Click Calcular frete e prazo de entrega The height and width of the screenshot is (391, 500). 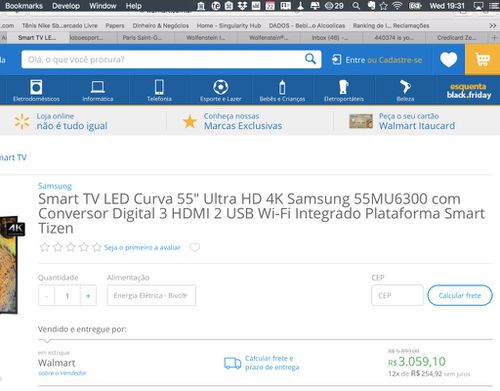point(272,363)
